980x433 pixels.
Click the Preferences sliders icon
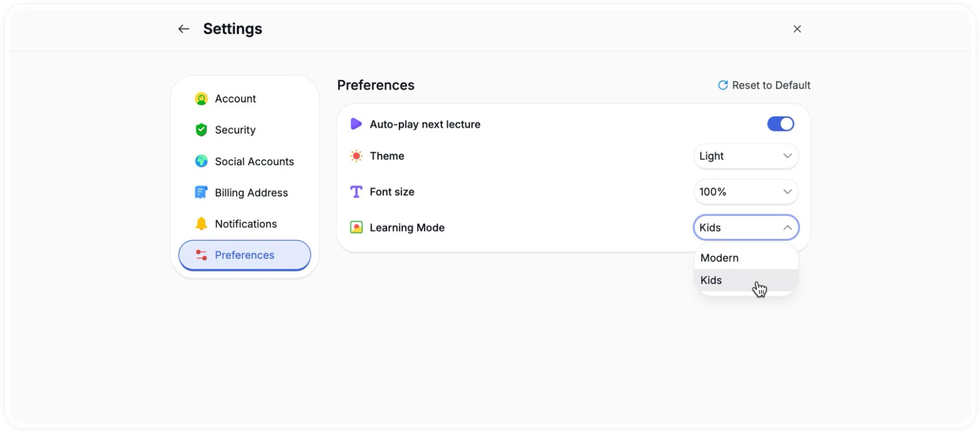point(201,255)
